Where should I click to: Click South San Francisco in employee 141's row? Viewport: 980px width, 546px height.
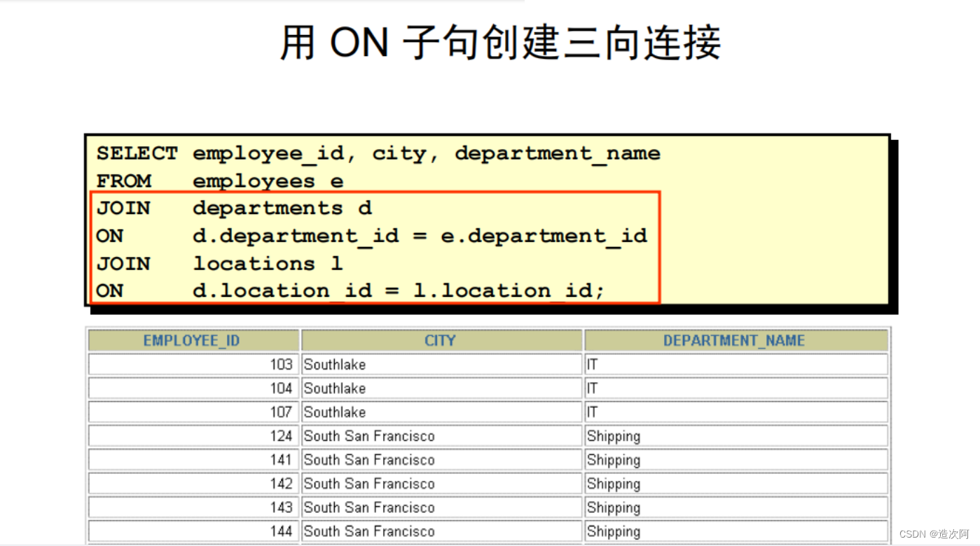[442, 460]
